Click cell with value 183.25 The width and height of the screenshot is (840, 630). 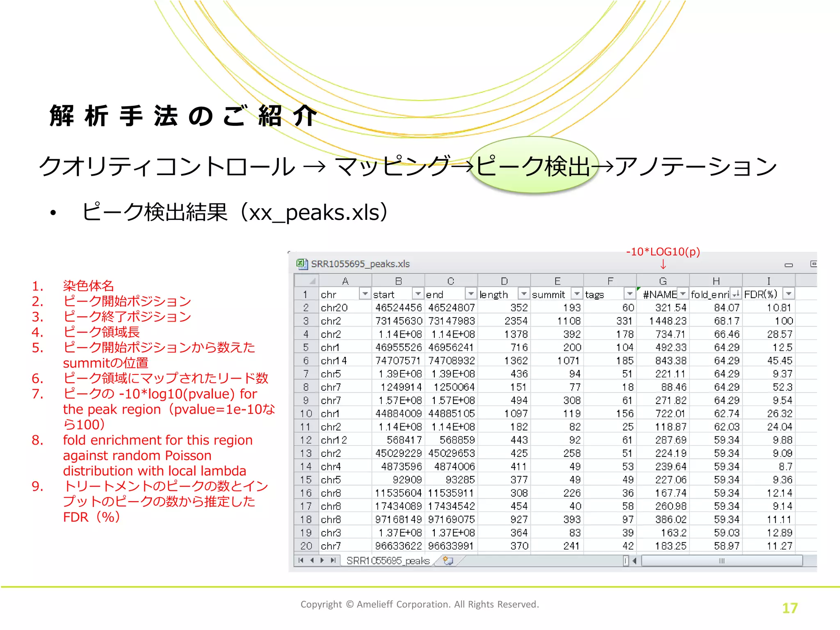pyautogui.click(x=663, y=546)
